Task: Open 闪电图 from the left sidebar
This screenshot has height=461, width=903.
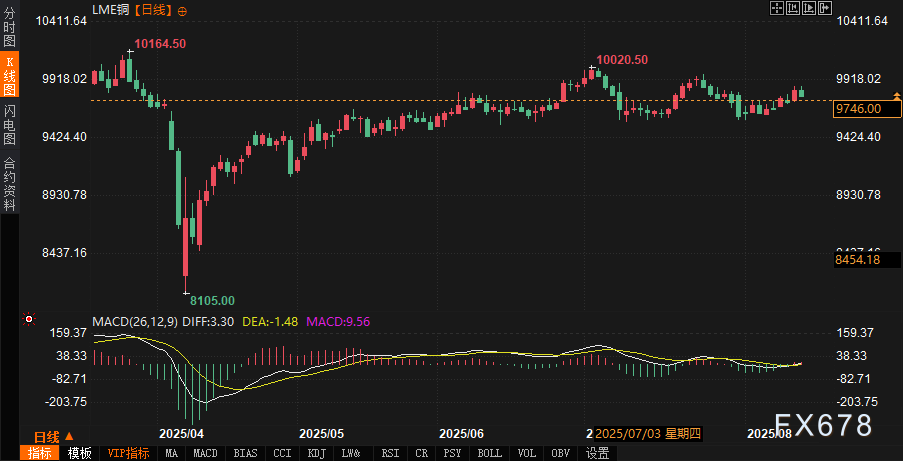Action: click(x=9, y=124)
